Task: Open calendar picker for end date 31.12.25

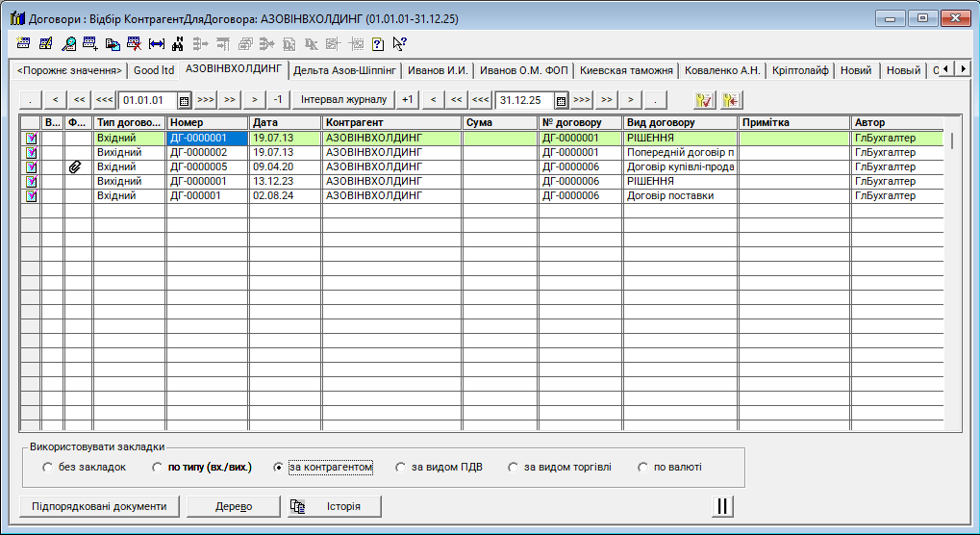Action: coord(560,100)
